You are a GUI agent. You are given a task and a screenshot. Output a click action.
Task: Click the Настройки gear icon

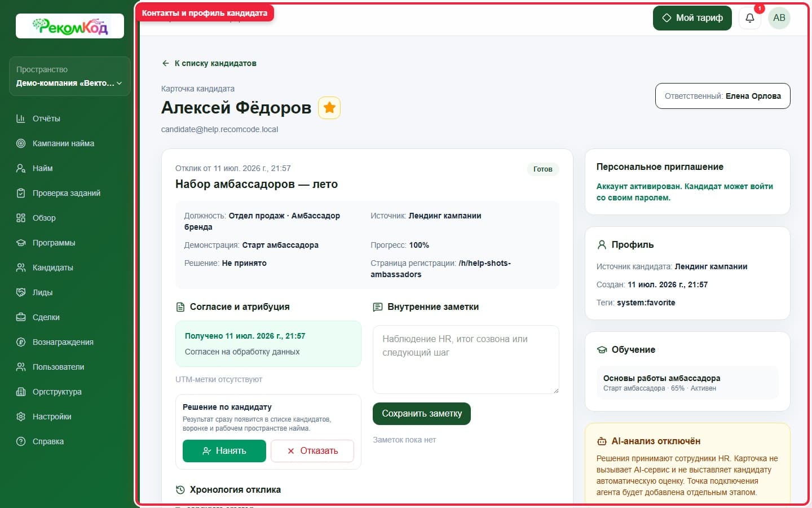[x=21, y=417]
